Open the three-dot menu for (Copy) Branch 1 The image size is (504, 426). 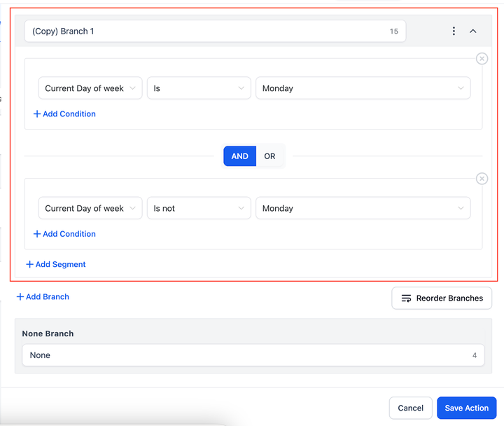pos(454,32)
